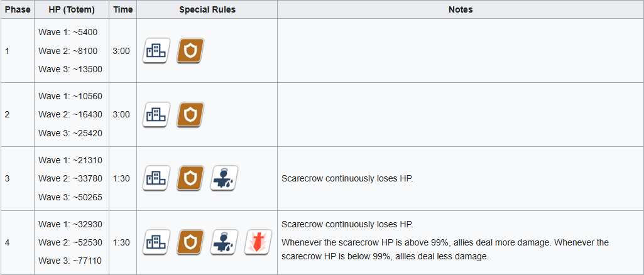Viewport: 644px width, 275px height.
Task: Click the red sword damage icon
Action: coord(258,242)
